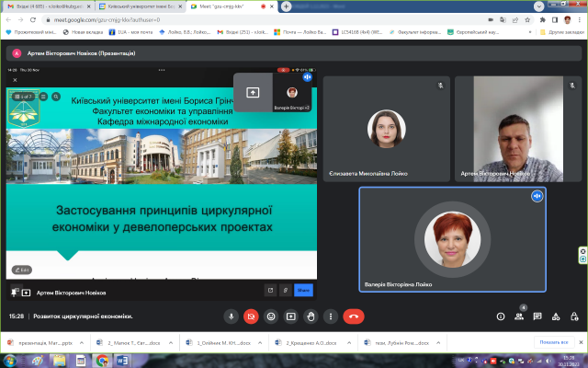This screenshot has height=368, width=588.
Task: Show the participants people panel
Action: coord(519,316)
